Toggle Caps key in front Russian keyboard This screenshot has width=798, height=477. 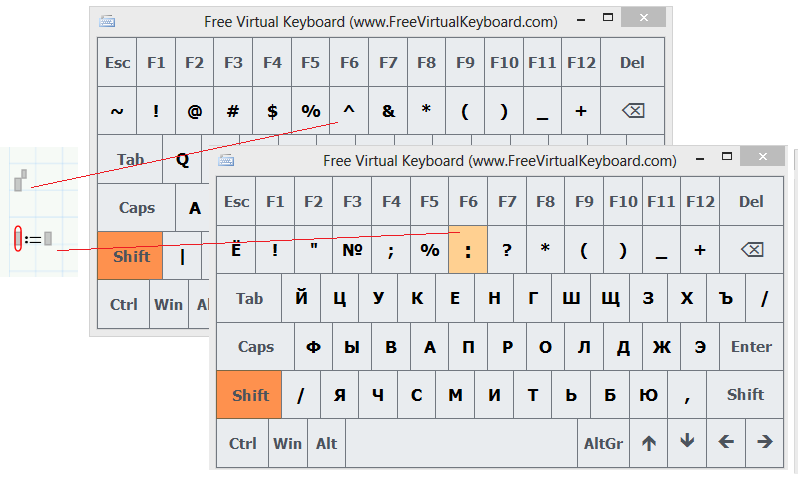click(x=255, y=347)
